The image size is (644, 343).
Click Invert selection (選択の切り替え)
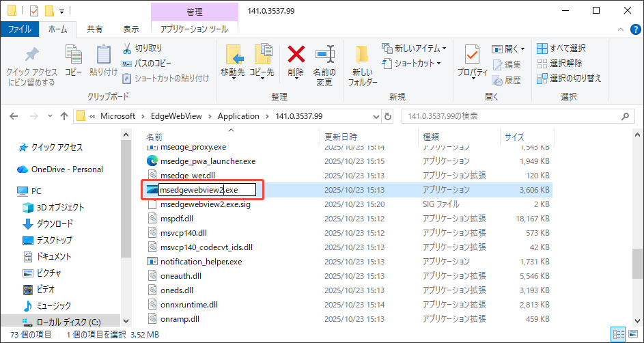[x=569, y=78]
